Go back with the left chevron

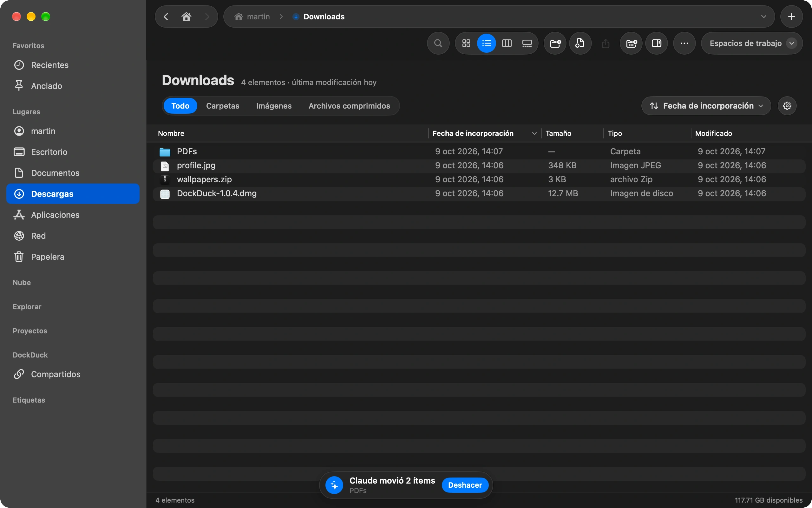tap(166, 17)
